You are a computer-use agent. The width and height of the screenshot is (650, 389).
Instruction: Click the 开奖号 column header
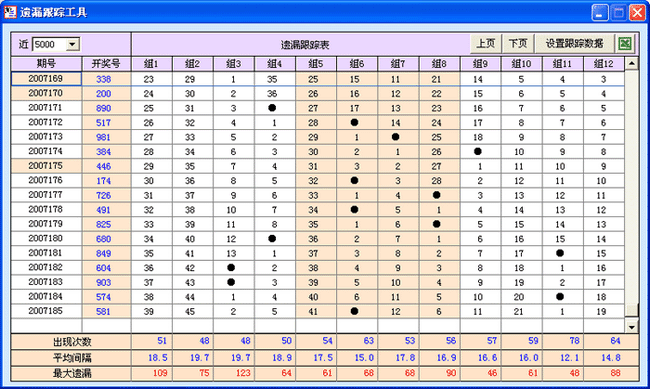point(106,64)
